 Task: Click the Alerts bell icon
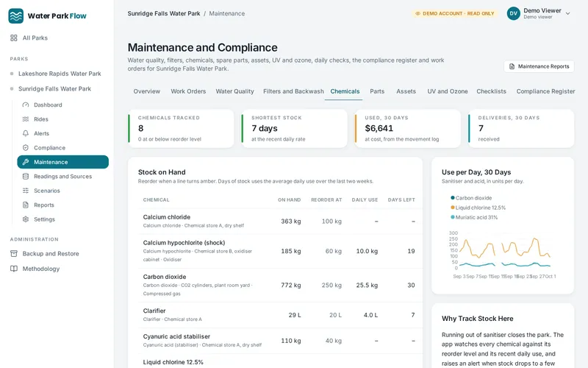pyautogui.click(x=26, y=133)
